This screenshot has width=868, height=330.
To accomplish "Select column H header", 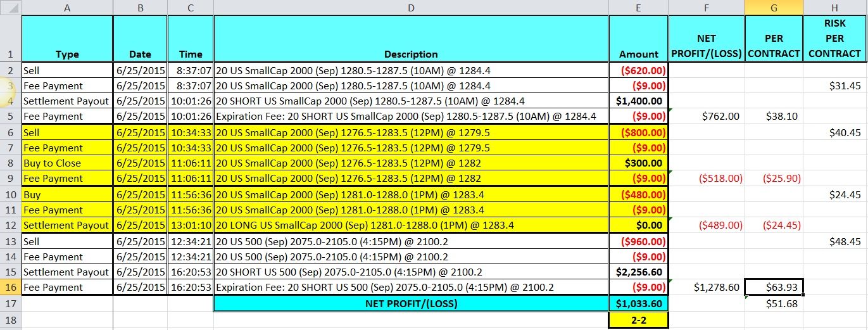I will point(835,7).
